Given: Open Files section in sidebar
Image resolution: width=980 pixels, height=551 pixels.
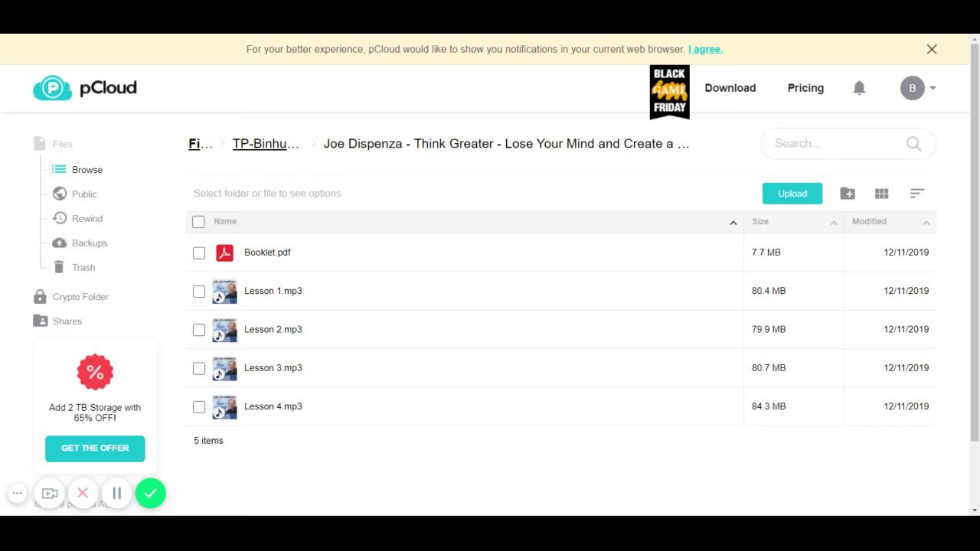Looking at the screenshot, I should (53, 144).
